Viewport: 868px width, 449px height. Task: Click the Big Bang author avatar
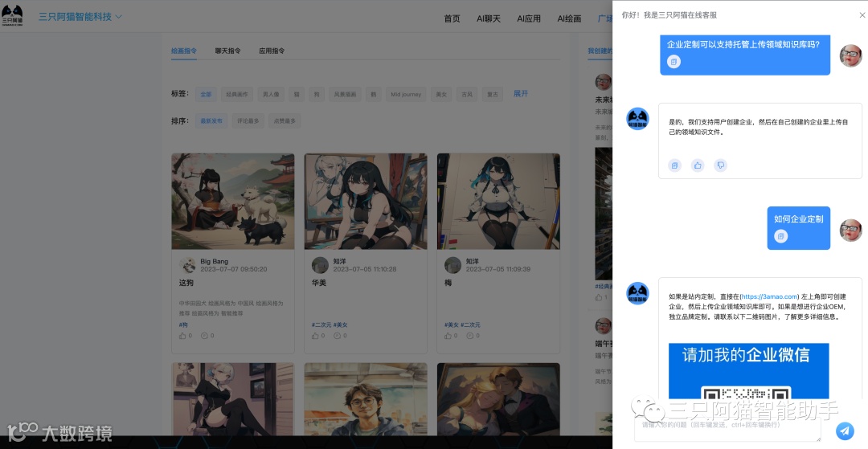187,265
